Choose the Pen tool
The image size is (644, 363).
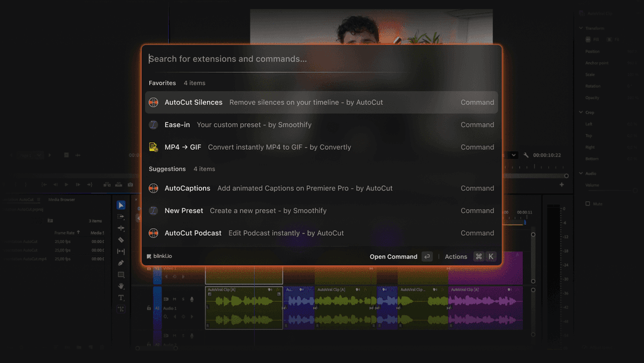coord(121,263)
